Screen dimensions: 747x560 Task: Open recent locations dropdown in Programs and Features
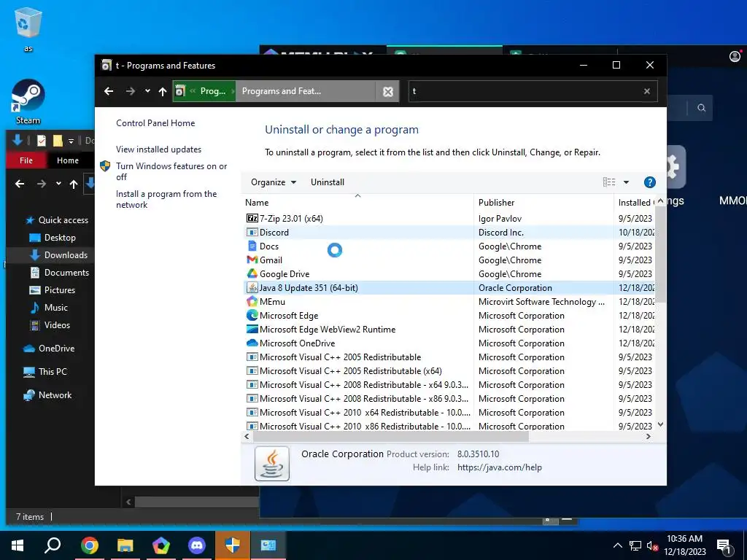147,91
